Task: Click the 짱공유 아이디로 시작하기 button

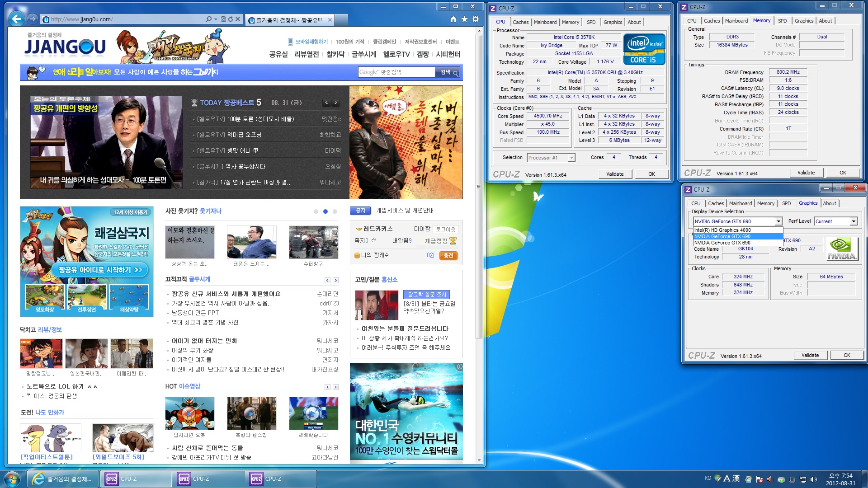Action: (100, 270)
